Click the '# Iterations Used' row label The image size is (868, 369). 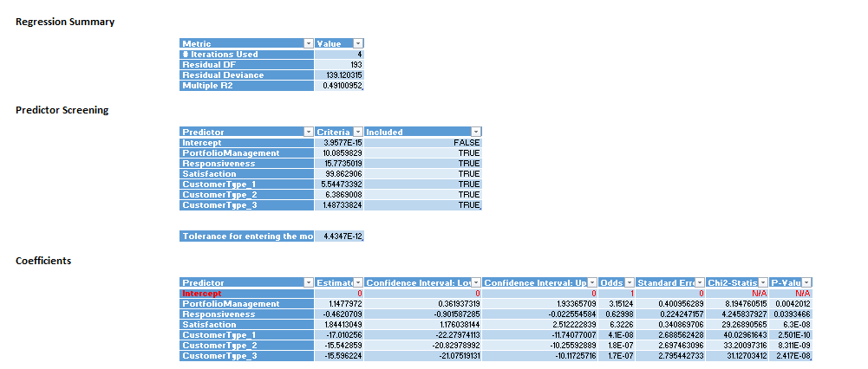(x=247, y=55)
